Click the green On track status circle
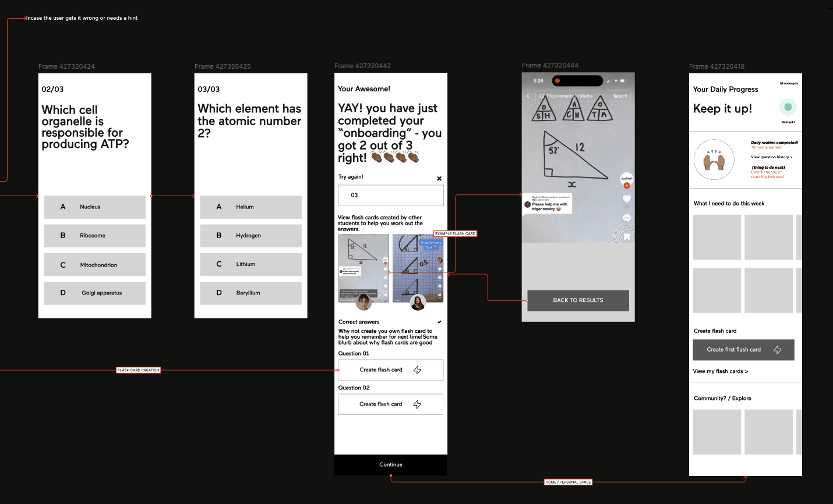The image size is (833, 504). click(788, 107)
